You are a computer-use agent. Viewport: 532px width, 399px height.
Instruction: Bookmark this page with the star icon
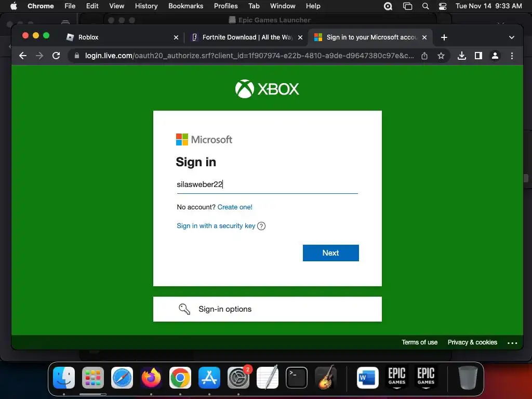pos(441,56)
